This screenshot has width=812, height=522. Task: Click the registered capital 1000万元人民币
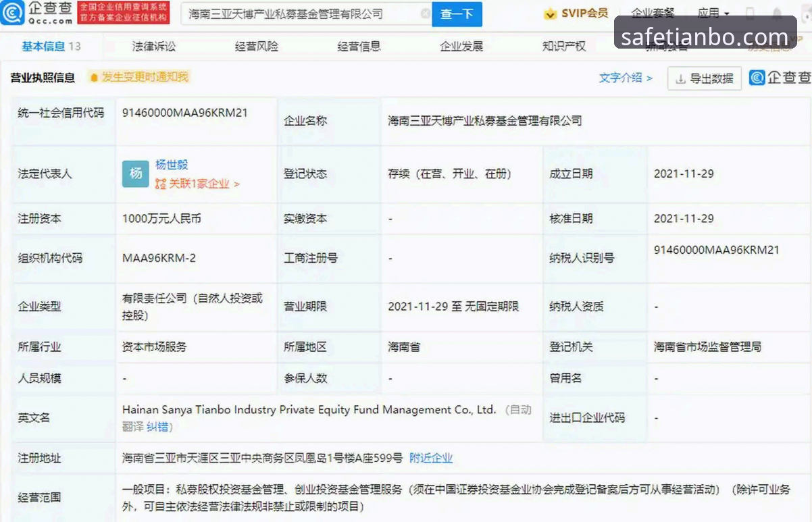[161, 219]
